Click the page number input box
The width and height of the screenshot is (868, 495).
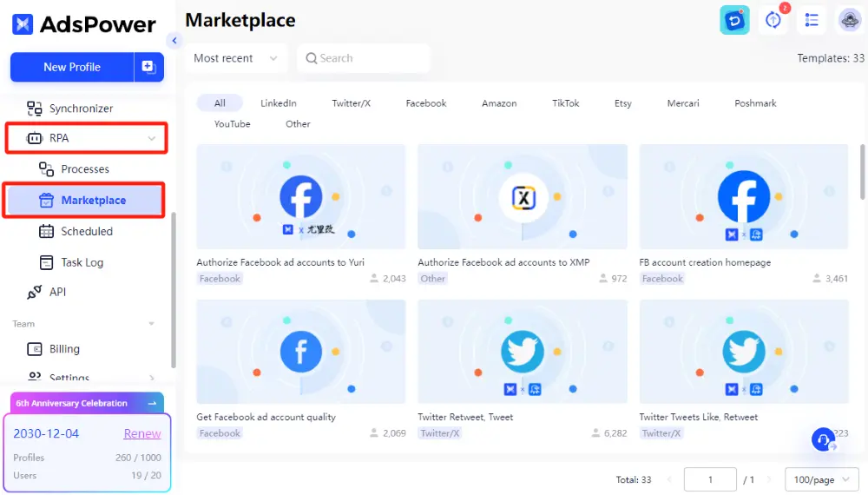pos(710,479)
